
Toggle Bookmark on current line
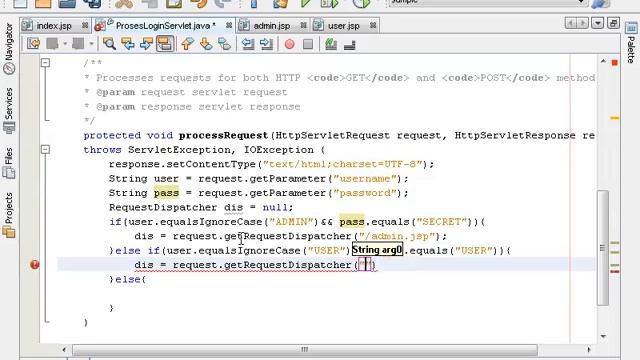tap(224, 44)
